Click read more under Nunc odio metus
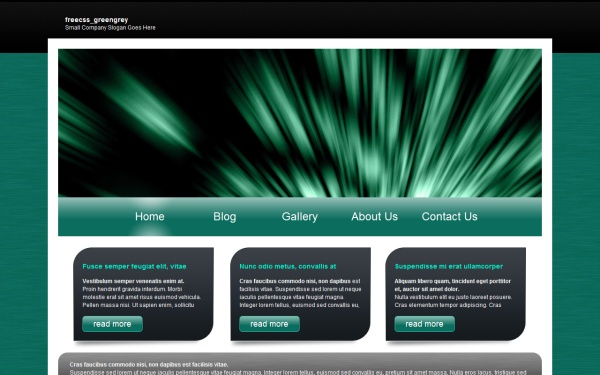 pyautogui.click(x=269, y=324)
